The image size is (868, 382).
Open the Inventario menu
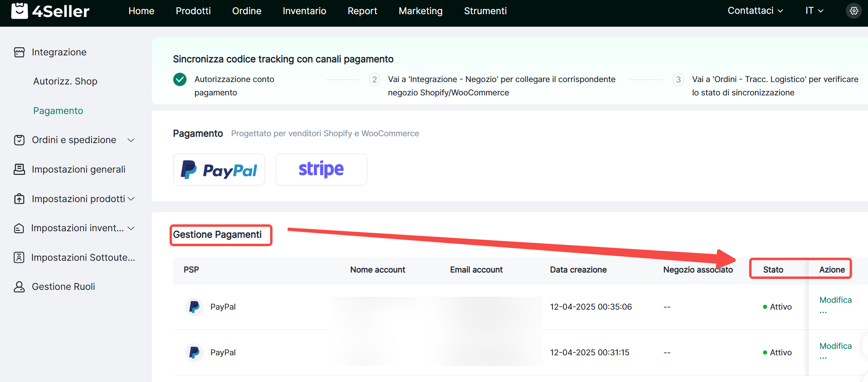point(304,11)
